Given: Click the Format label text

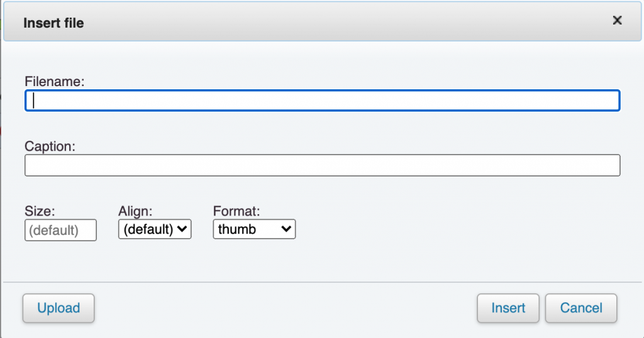Looking at the screenshot, I should [x=236, y=211].
